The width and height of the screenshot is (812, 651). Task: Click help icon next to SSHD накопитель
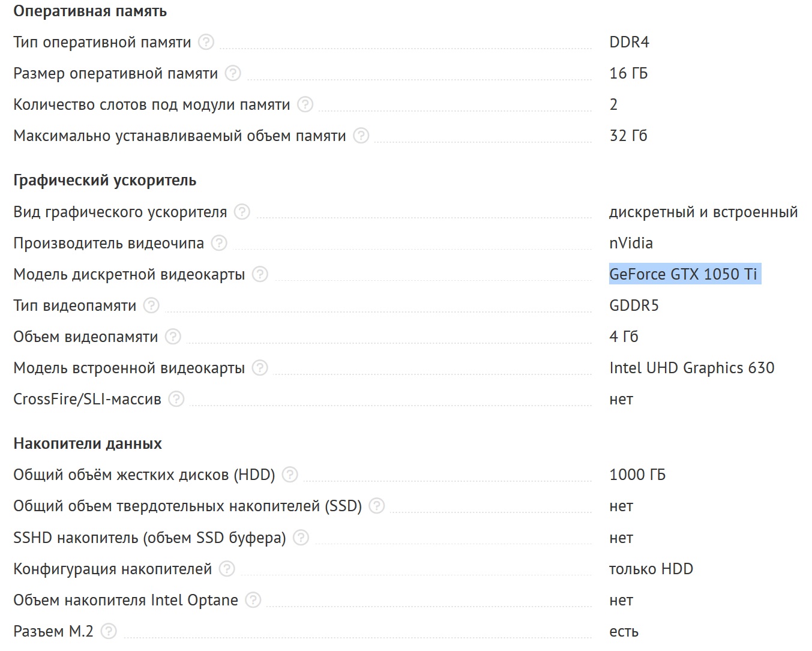301,538
